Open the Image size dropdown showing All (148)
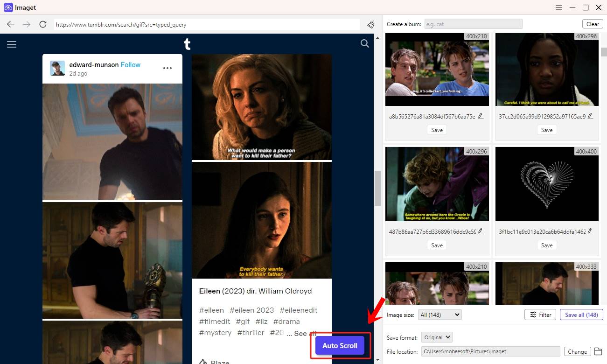 tap(440, 315)
